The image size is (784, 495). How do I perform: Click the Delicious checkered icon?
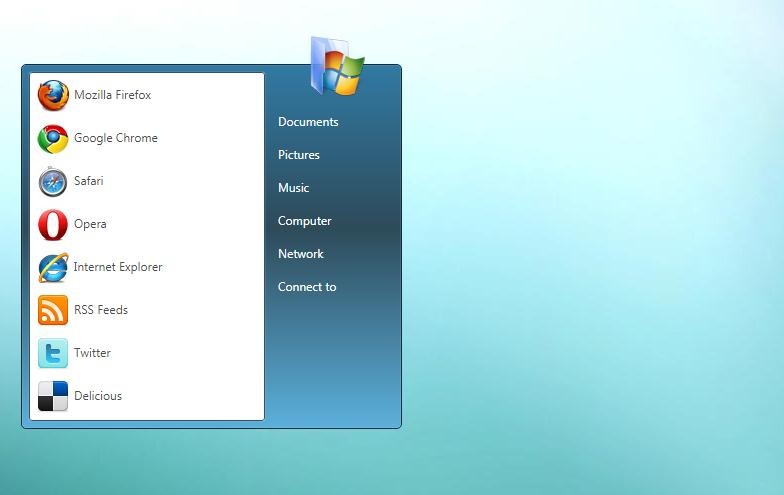coord(53,397)
